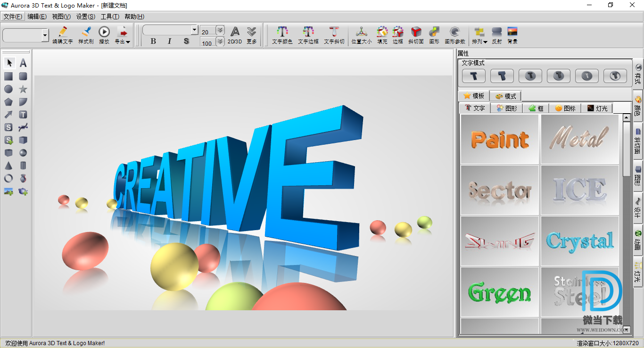This screenshot has width=644, height=348.
Task: Open the 斜切面 bevel surface tool
Action: point(416,35)
